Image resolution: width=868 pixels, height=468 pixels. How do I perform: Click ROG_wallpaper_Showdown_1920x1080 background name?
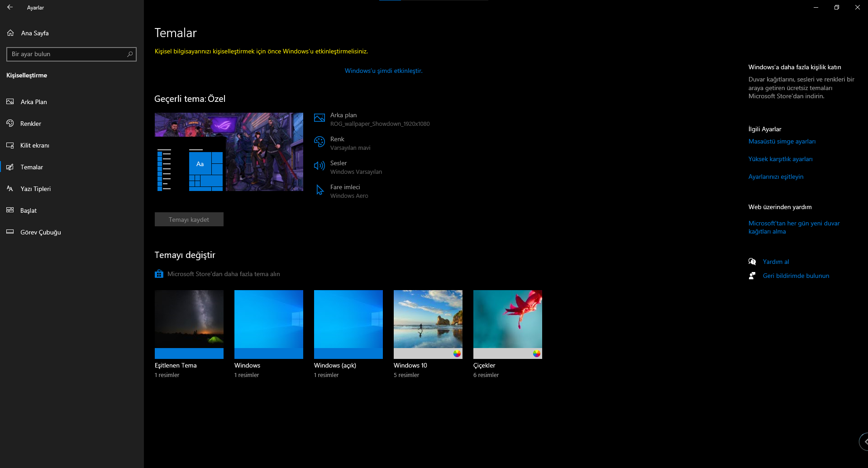[x=380, y=124]
